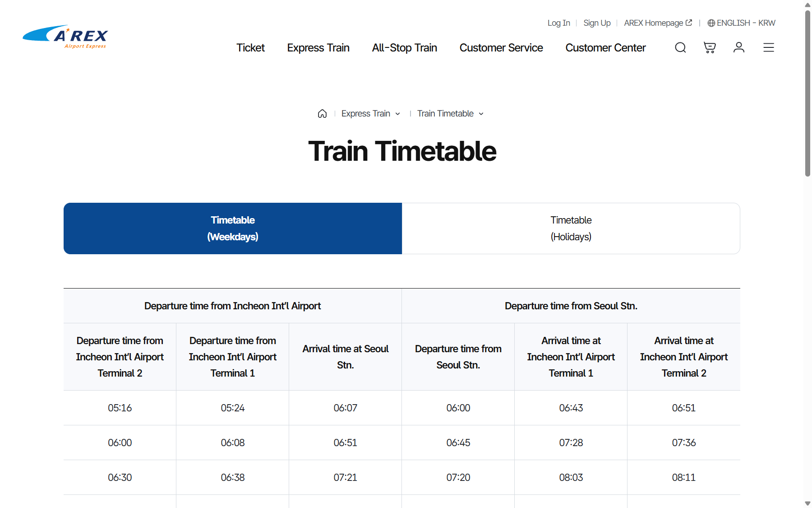Click the scrollbar down arrow
812x508 pixels.
pyautogui.click(x=807, y=503)
